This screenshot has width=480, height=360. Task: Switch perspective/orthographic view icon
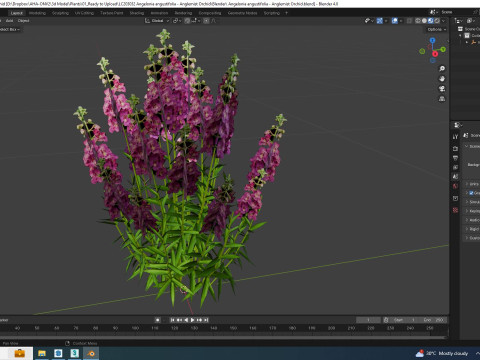click(x=442, y=99)
